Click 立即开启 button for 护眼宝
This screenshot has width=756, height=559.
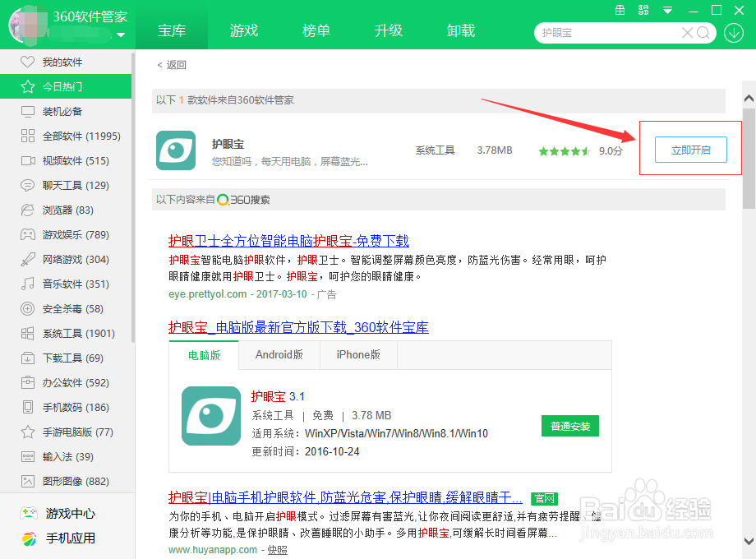(x=690, y=150)
